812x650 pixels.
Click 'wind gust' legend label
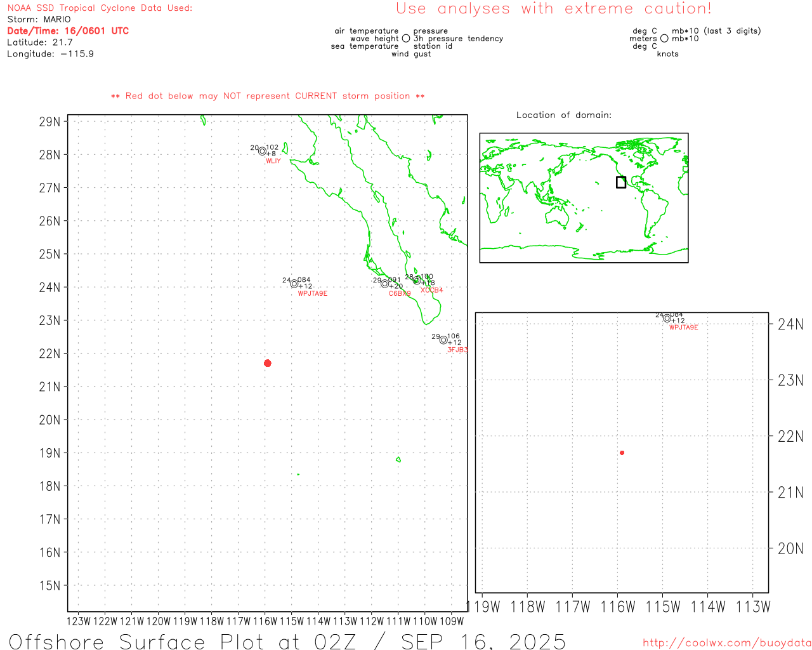pos(411,54)
